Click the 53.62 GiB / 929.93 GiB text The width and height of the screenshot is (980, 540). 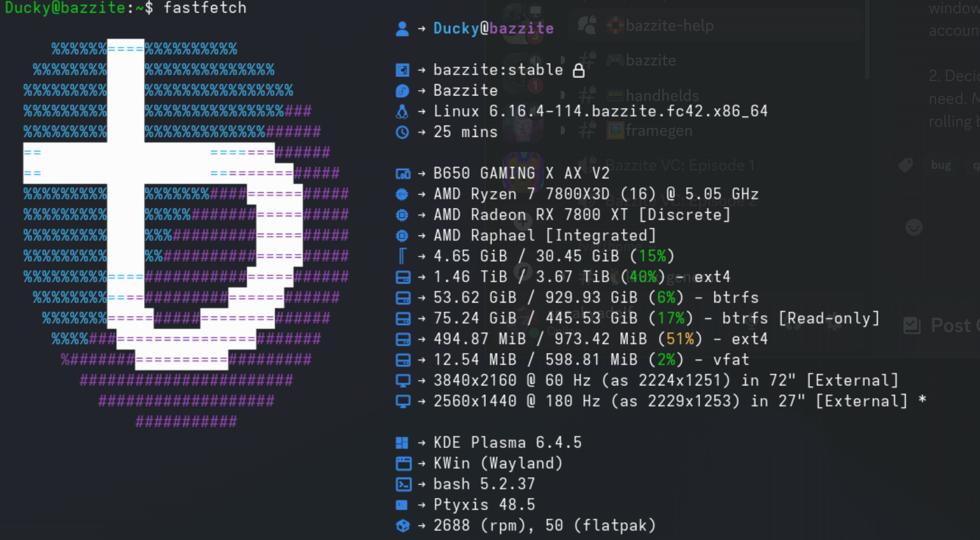pyautogui.click(x=535, y=298)
